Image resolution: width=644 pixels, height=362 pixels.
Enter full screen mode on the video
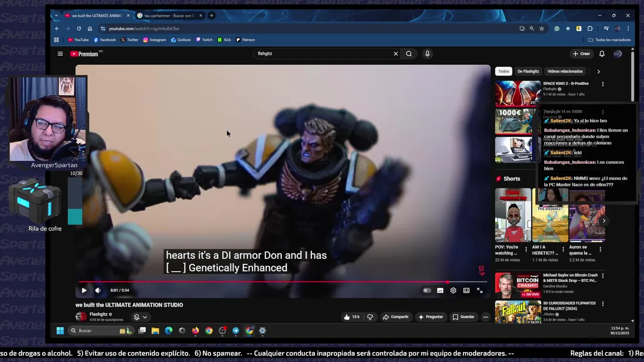[479, 290]
